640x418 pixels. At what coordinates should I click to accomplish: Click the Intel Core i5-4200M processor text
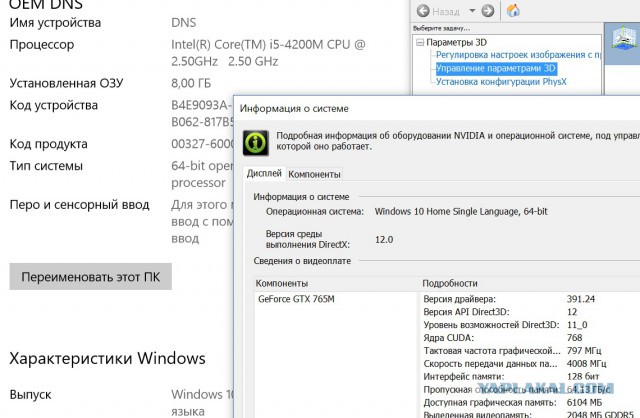268,53
